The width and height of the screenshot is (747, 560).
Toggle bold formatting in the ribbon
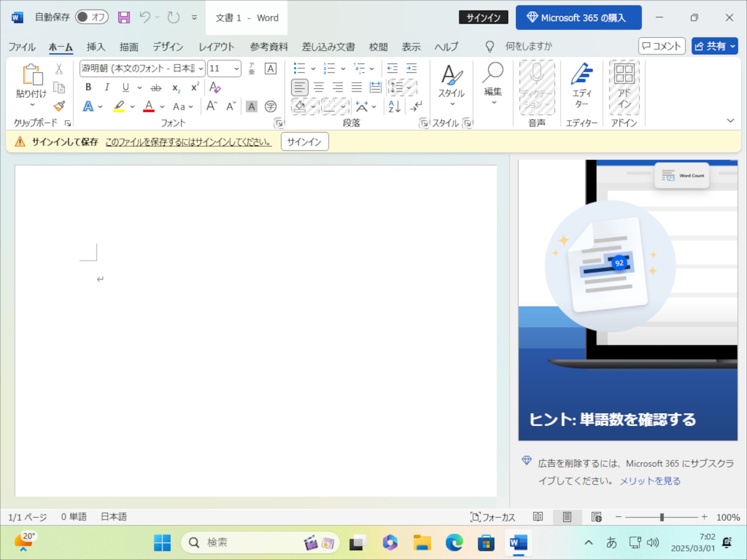(88, 87)
